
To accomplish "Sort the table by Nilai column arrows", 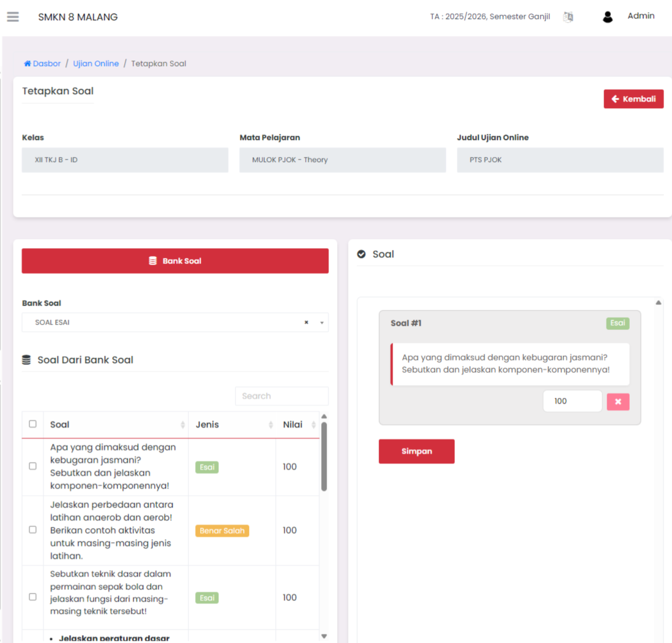I will click(313, 425).
